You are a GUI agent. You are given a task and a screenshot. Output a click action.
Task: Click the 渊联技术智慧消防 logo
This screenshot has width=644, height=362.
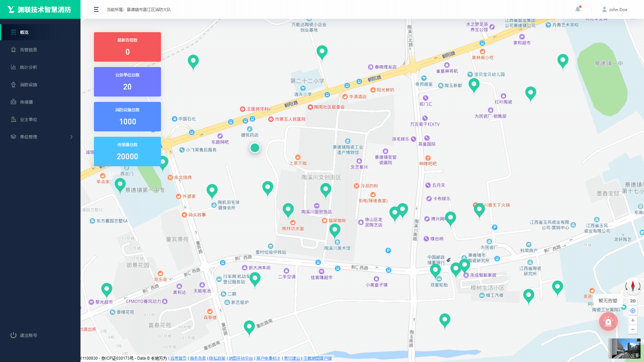(40, 9)
